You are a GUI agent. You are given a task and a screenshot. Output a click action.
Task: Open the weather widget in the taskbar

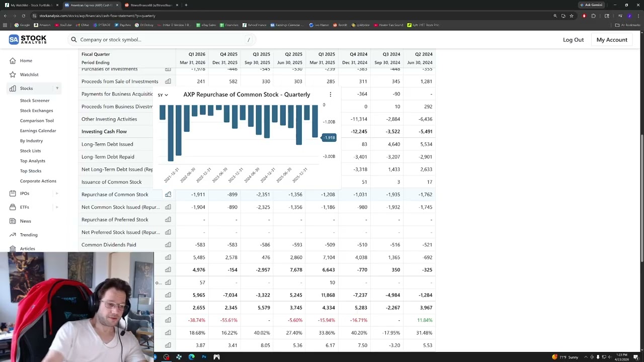coord(565,357)
